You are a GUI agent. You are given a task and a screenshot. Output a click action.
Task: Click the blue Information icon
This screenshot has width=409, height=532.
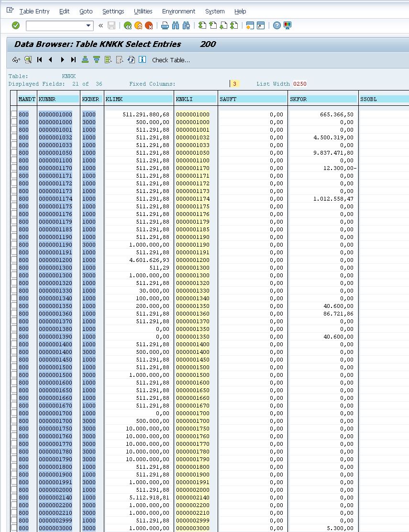coord(142,60)
